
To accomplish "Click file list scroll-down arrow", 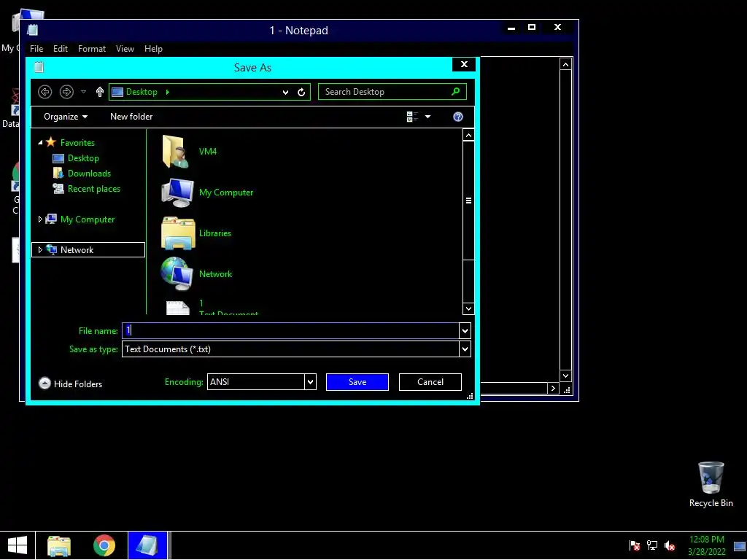I will (468, 308).
